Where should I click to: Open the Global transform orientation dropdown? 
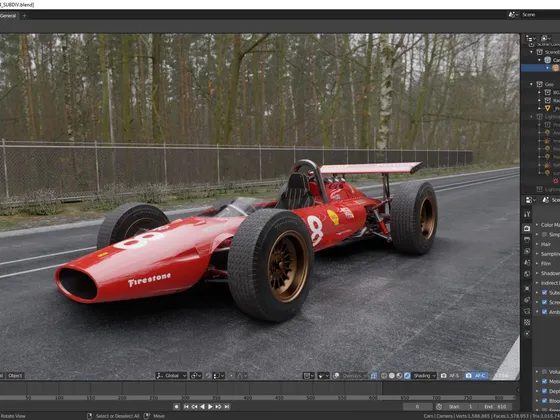pyautogui.click(x=171, y=376)
